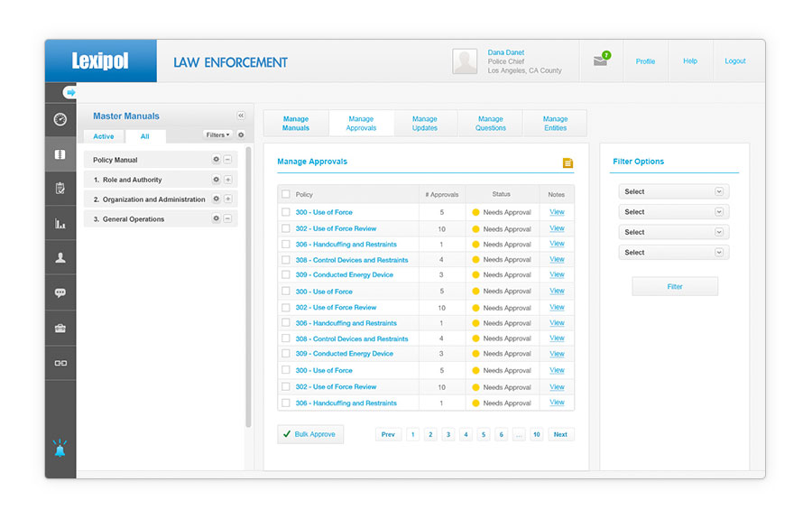Click the user profile silhouette sidebar icon
The width and height of the screenshot is (812, 519).
click(60, 257)
